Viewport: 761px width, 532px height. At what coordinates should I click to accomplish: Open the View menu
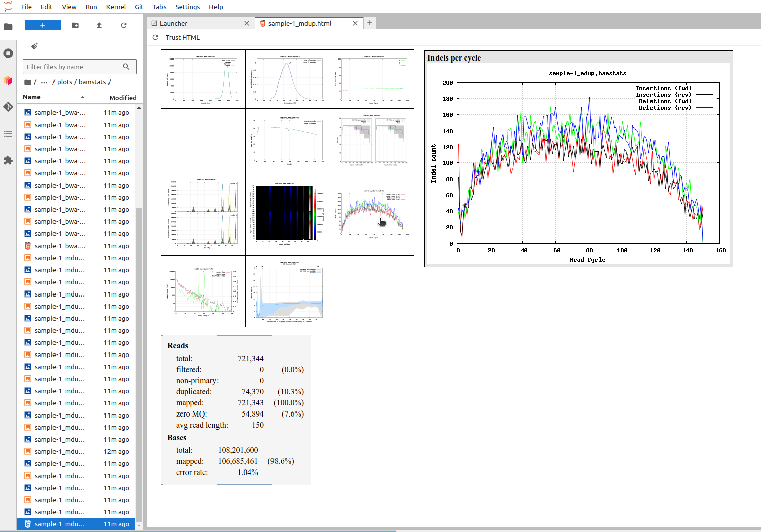tap(69, 7)
